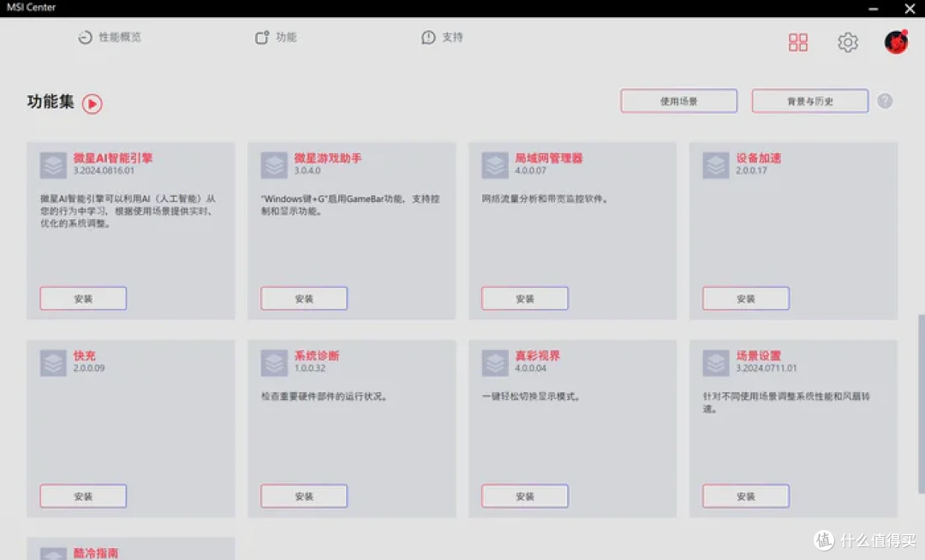Install 微星游戏助手

coord(304,298)
